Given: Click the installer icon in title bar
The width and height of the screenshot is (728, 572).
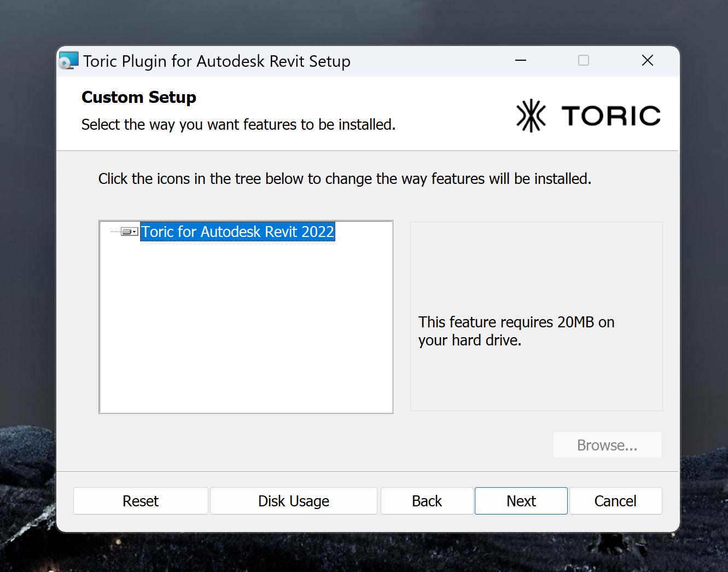Looking at the screenshot, I should point(69,61).
